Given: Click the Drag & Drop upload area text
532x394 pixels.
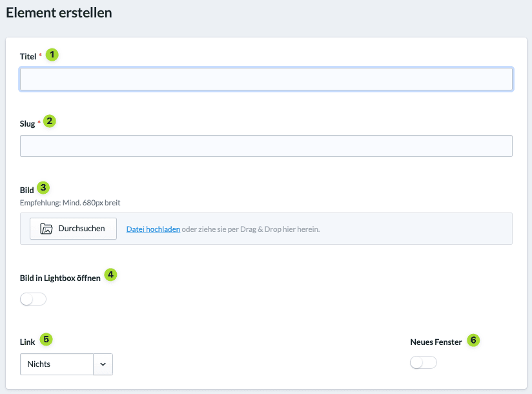Looking at the screenshot, I should (x=251, y=229).
